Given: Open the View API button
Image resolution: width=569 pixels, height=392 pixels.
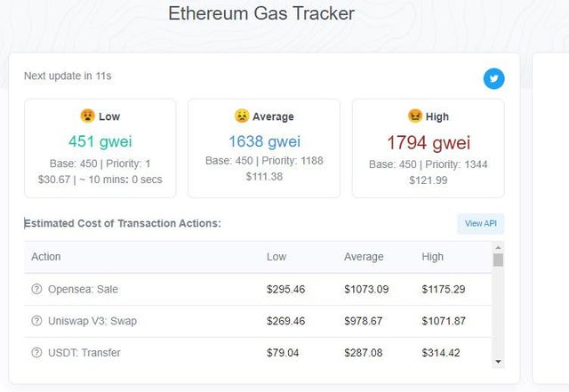Looking at the screenshot, I should [x=480, y=223].
